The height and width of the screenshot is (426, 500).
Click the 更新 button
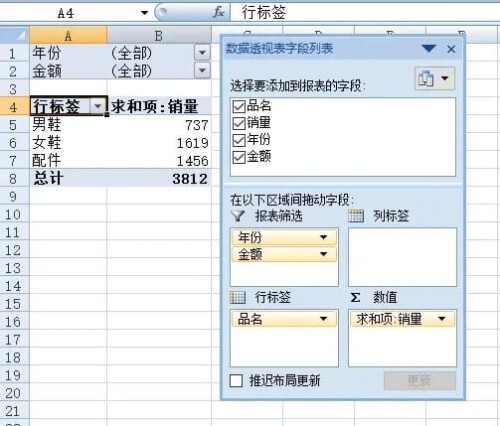pyautogui.click(x=420, y=380)
